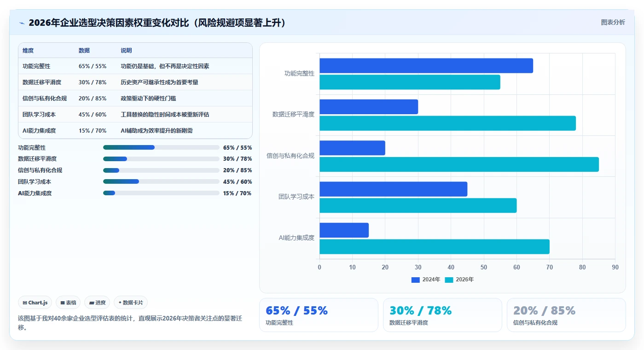Click table cell value 20% / 85%

coord(93,99)
